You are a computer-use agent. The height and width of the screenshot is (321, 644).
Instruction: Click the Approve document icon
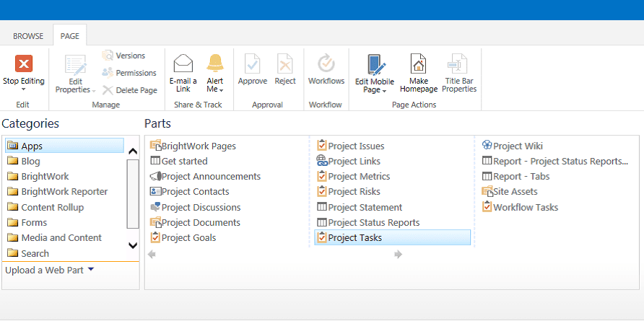click(252, 63)
